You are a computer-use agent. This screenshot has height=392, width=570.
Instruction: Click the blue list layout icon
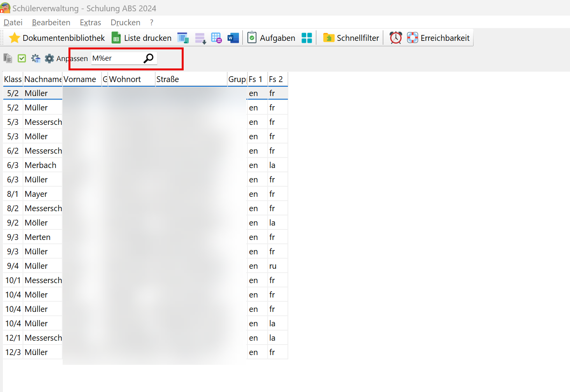183,38
